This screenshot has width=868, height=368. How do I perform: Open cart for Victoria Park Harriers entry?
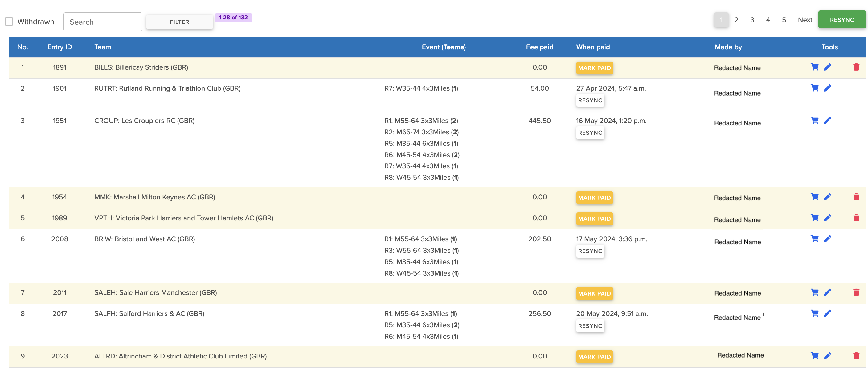coord(814,218)
